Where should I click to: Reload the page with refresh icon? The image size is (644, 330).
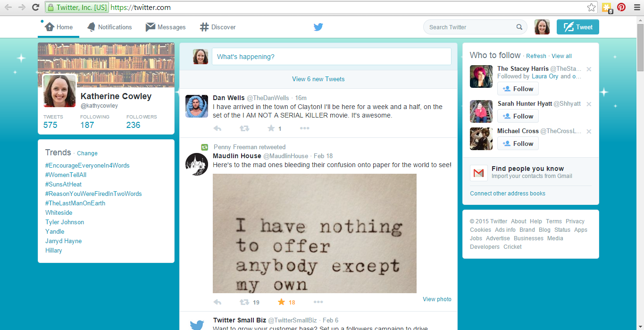pyautogui.click(x=35, y=7)
